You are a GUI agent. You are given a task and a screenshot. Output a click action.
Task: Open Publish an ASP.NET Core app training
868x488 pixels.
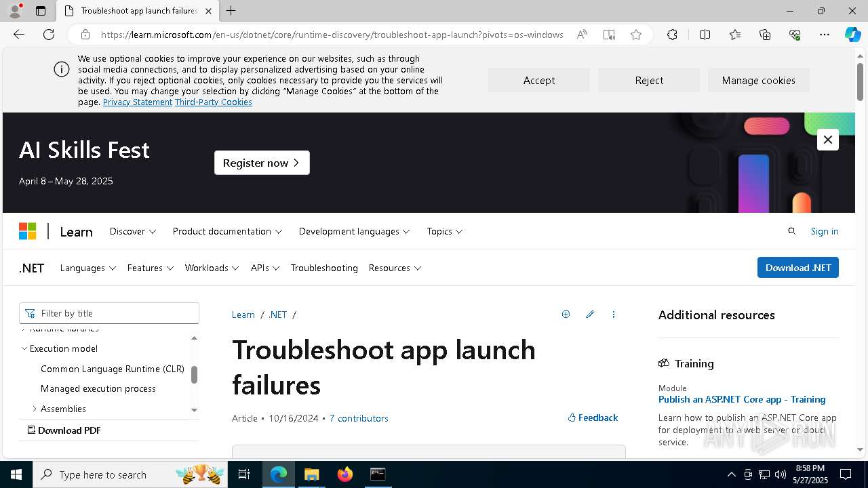[742, 399]
